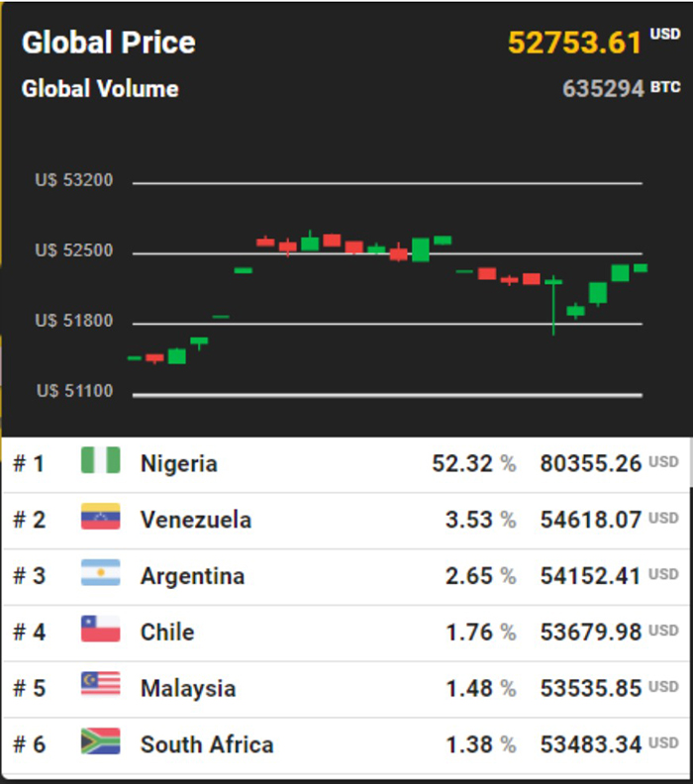Open the Argentina row label

[x=192, y=576]
